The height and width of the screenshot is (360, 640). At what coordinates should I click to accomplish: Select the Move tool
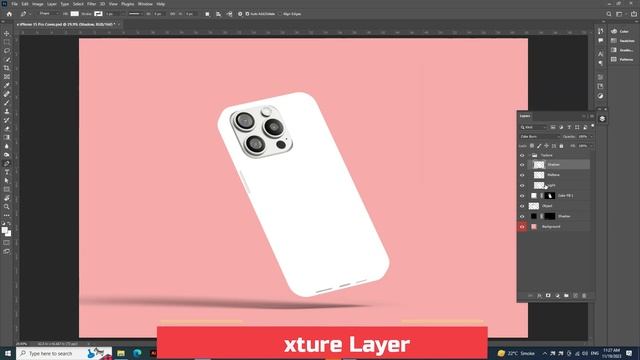click(x=7, y=33)
